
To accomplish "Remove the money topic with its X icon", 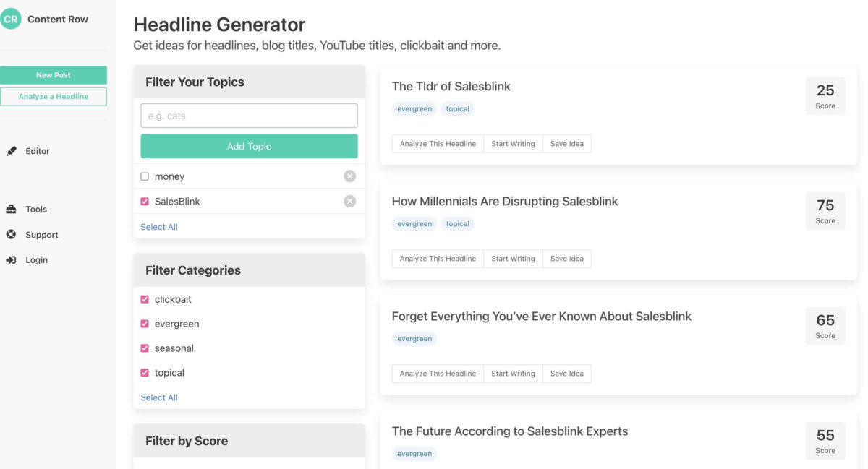I will (349, 176).
